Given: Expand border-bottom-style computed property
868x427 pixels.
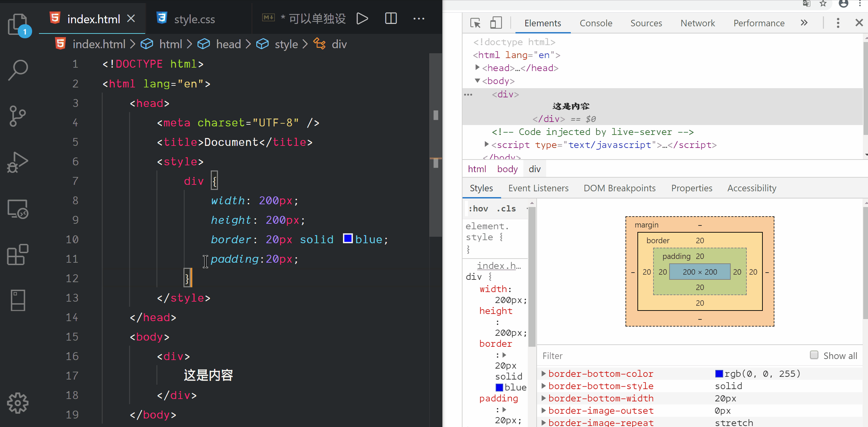Looking at the screenshot, I should 543,386.
